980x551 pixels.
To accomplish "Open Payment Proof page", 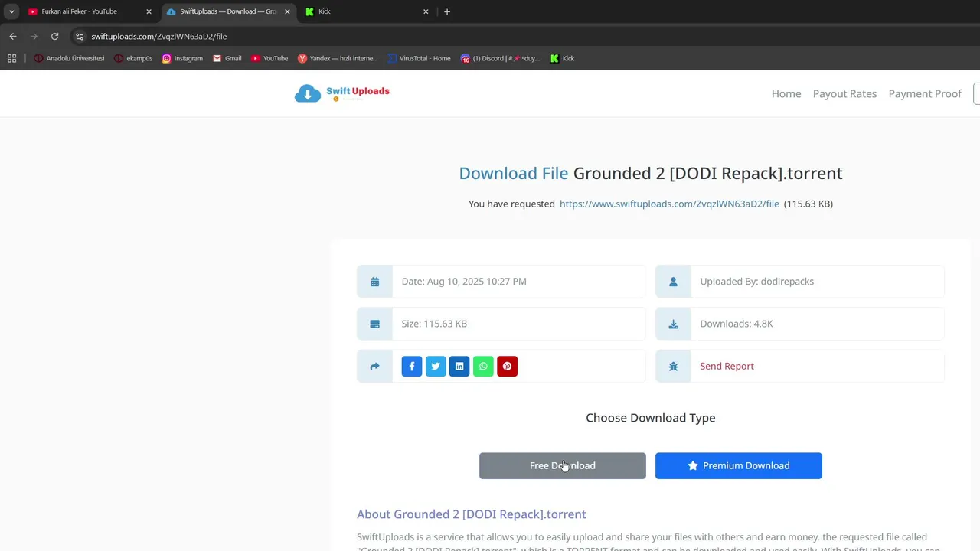I will coord(925,94).
